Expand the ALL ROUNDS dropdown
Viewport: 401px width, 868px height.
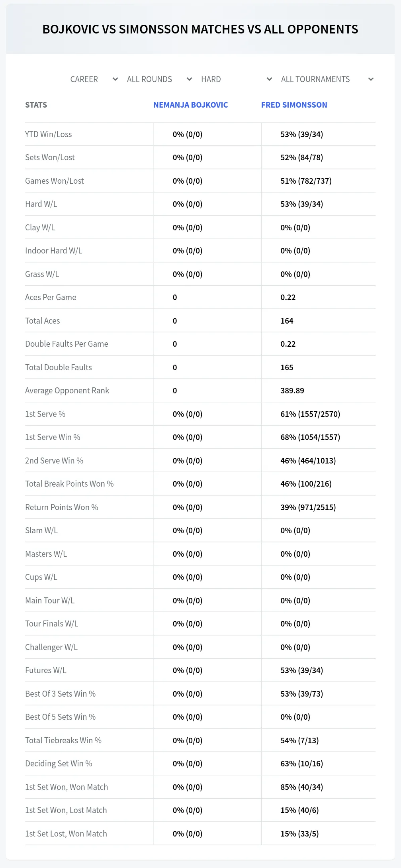point(160,79)
